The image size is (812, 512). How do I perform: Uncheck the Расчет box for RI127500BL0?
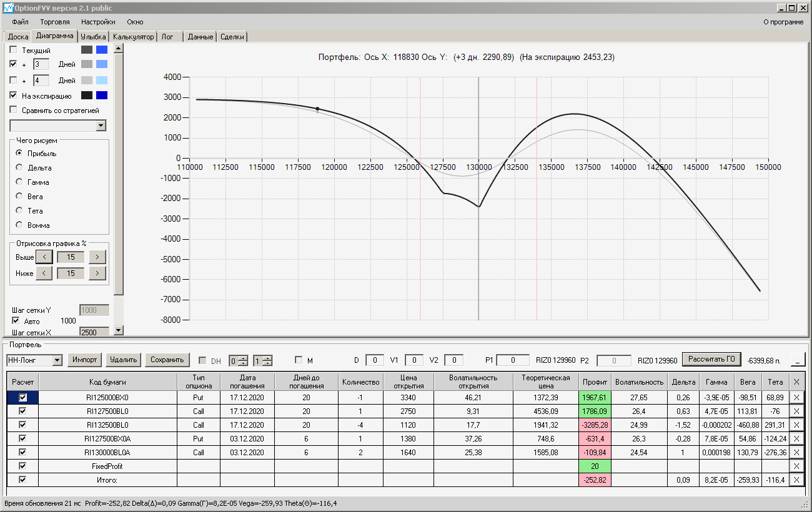coord(23,411)
